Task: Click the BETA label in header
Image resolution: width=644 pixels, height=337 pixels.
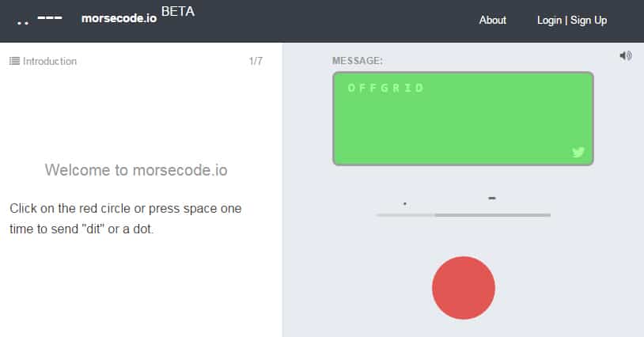Action: (x=178, y=12)
